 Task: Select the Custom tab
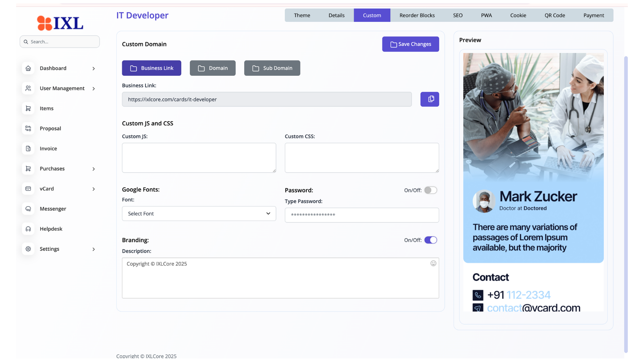click(372, 15)
